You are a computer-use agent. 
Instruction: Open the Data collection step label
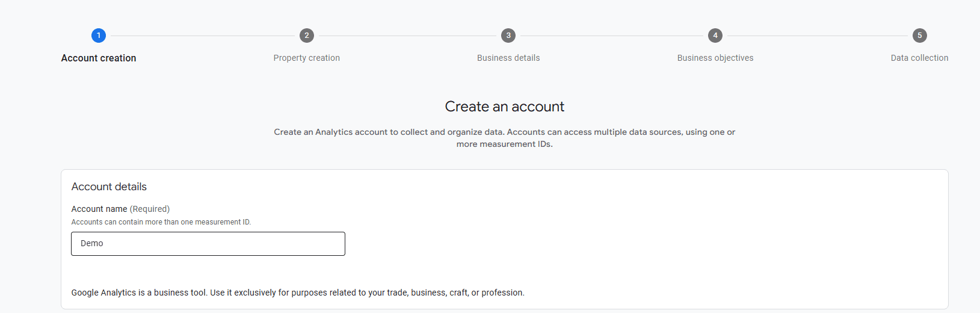[920, 58]
